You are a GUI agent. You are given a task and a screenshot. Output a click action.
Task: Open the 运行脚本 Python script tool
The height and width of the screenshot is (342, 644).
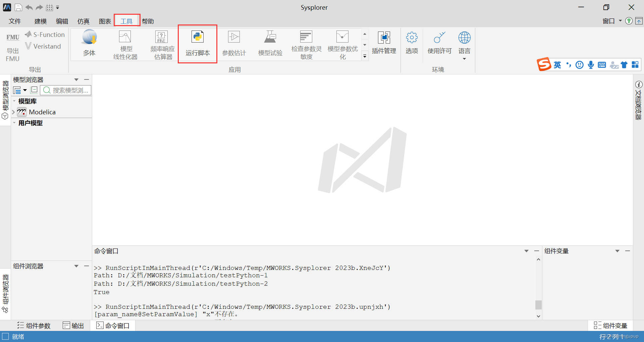click(198, 44)
